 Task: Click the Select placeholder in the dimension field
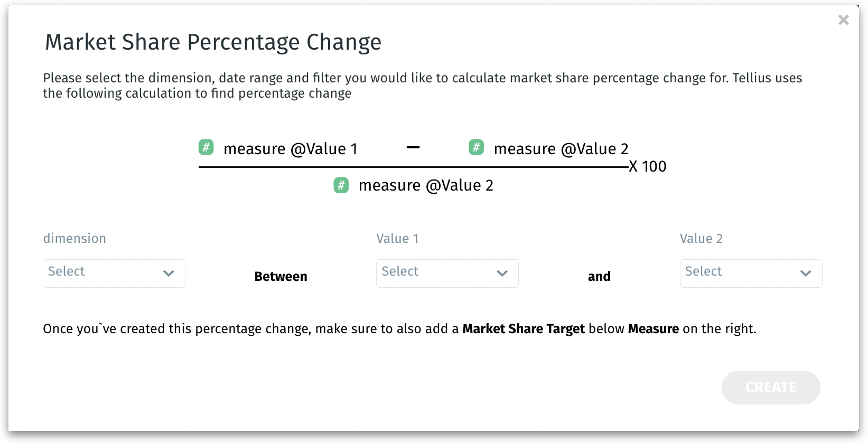67,271
